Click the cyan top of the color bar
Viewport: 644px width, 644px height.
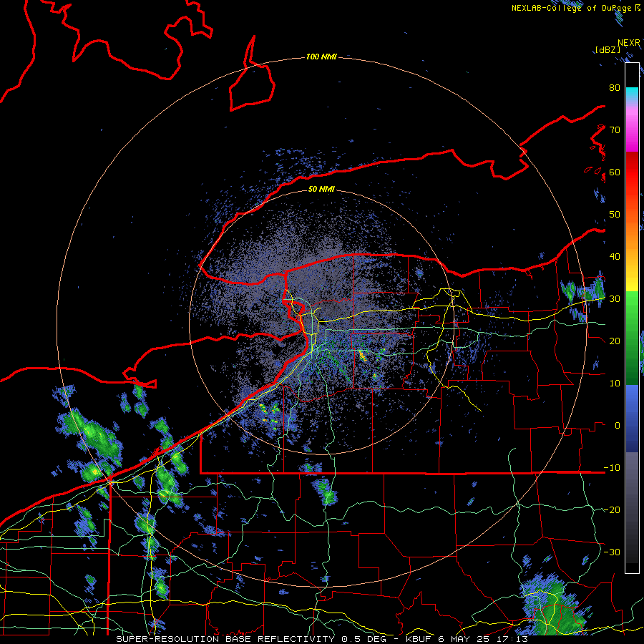tap(632, 93)
